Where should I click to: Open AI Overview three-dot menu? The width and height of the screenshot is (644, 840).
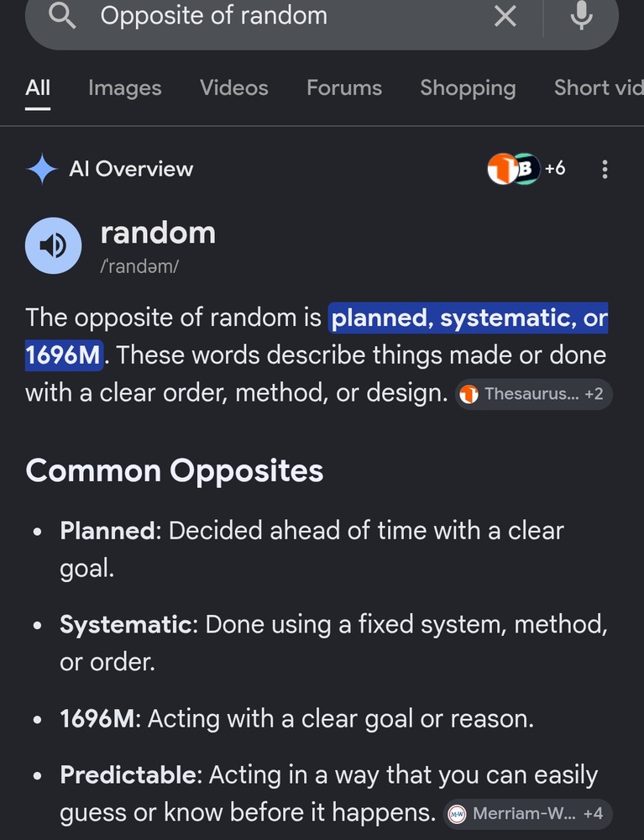coord(605,170)
